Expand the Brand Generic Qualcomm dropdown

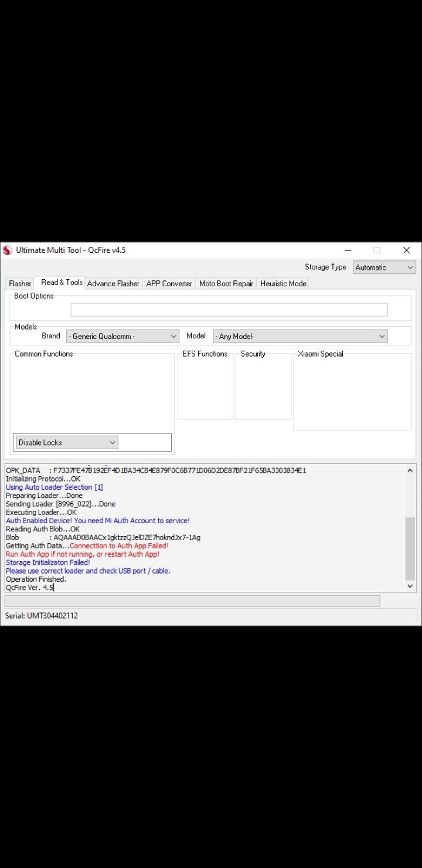pyautogui.click(x=122, y=336)
